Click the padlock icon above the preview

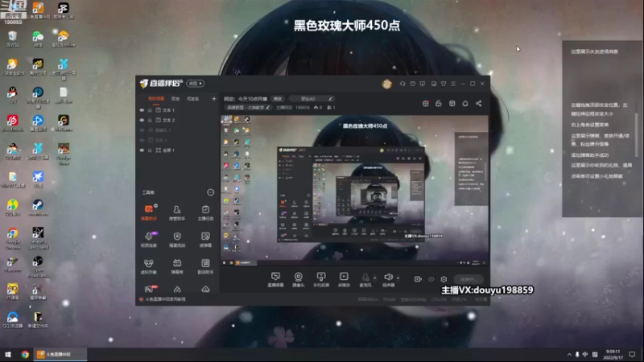tap(438, 104)
